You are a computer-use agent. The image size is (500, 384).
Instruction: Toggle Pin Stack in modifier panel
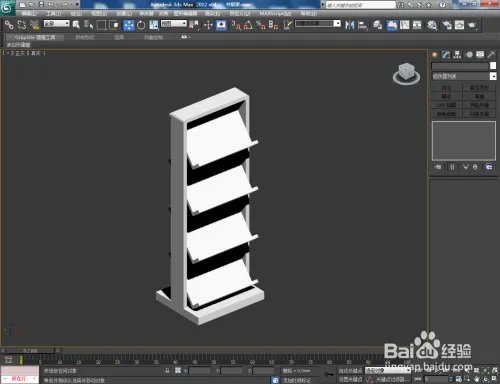[438, 167]
